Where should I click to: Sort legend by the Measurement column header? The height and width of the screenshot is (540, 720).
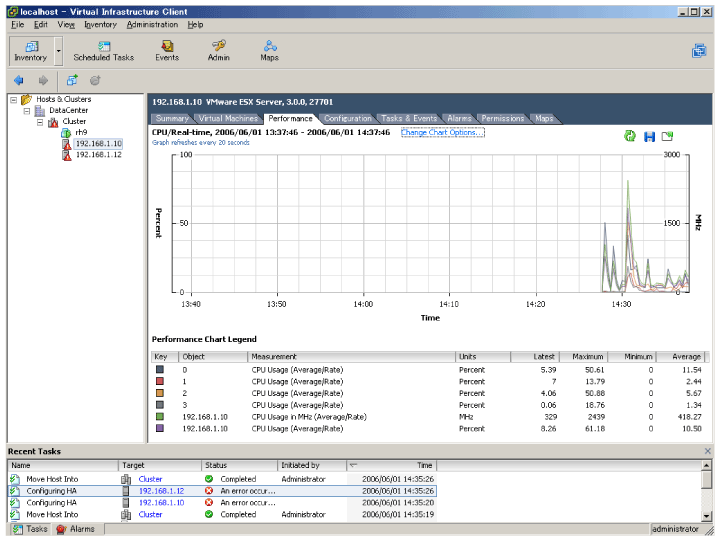pyautogui.click(x=351, y=357)
